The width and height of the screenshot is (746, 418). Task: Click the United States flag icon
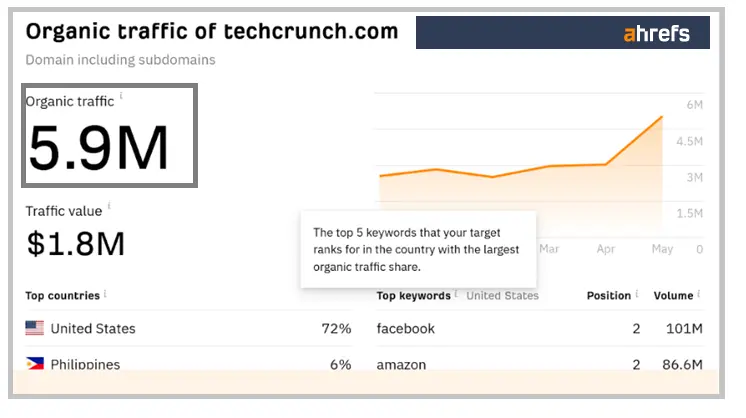[x=35, y=328]
